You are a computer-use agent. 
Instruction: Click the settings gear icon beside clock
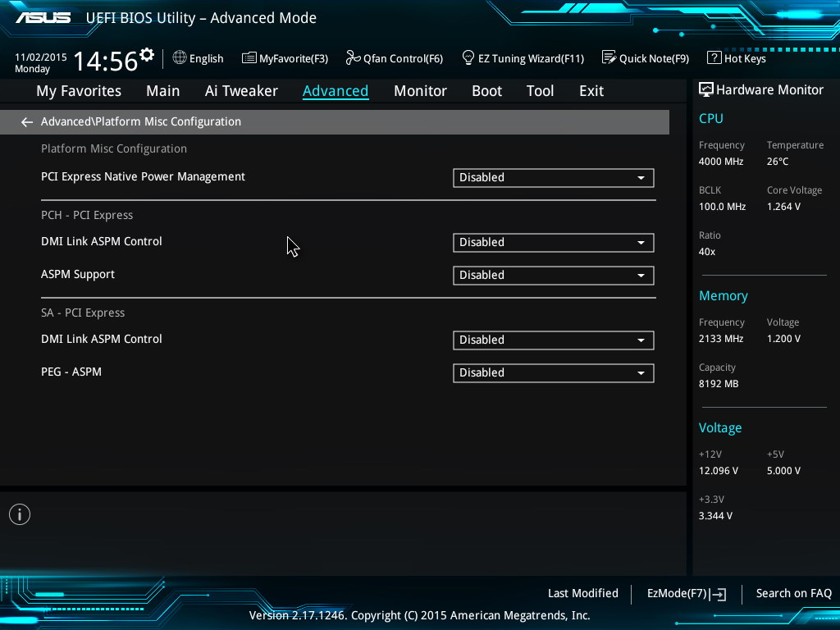[x=147, y=56]
